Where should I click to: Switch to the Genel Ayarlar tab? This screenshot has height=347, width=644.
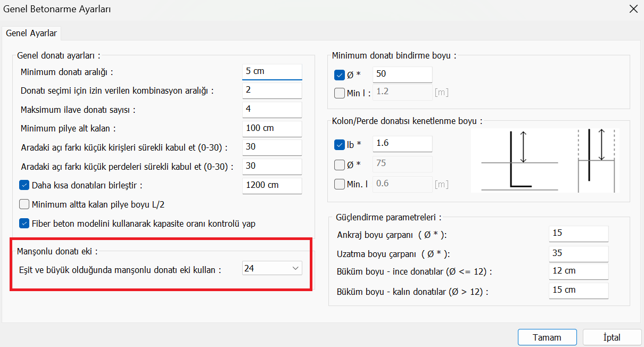point(31,33)
